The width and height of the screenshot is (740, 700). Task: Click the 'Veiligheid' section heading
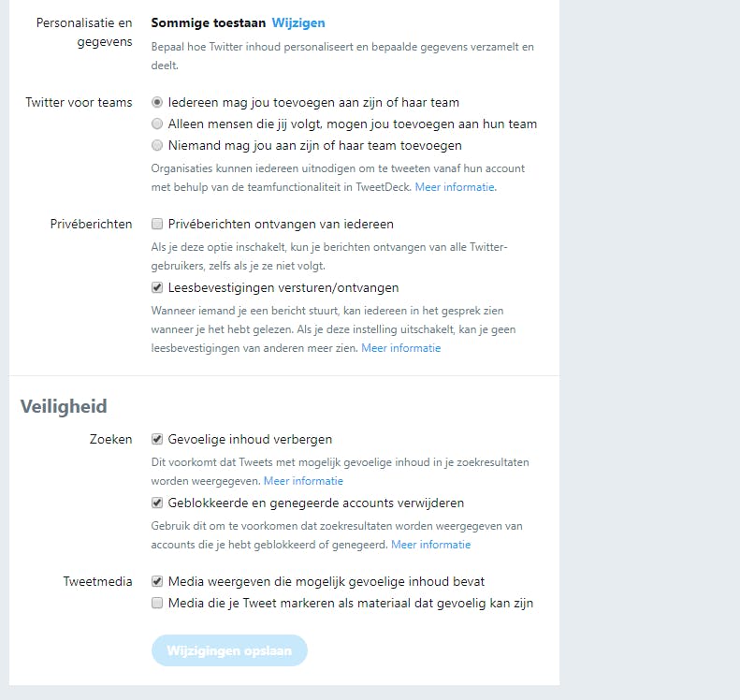pyautogui.click(x=64, y=406)
